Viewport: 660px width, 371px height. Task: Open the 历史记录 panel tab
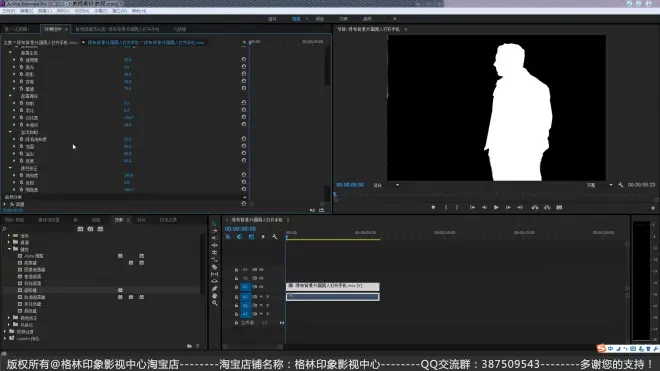click(168, 220)
